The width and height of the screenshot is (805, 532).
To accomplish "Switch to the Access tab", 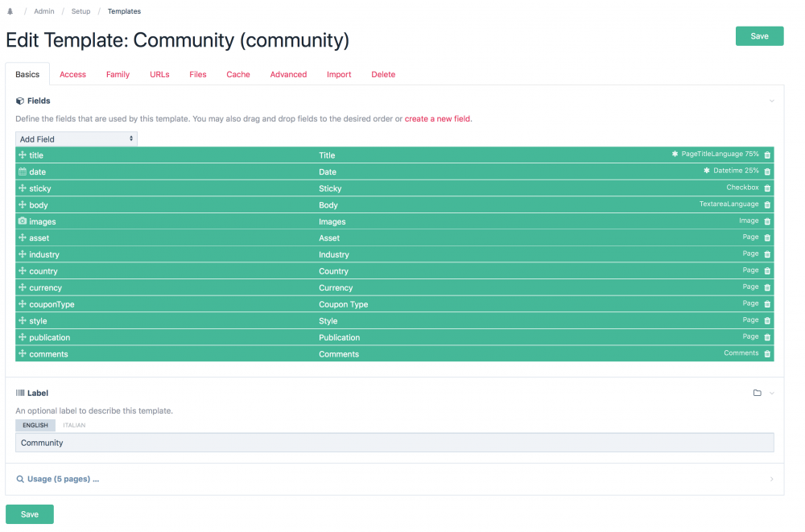I will pos(72,74).
